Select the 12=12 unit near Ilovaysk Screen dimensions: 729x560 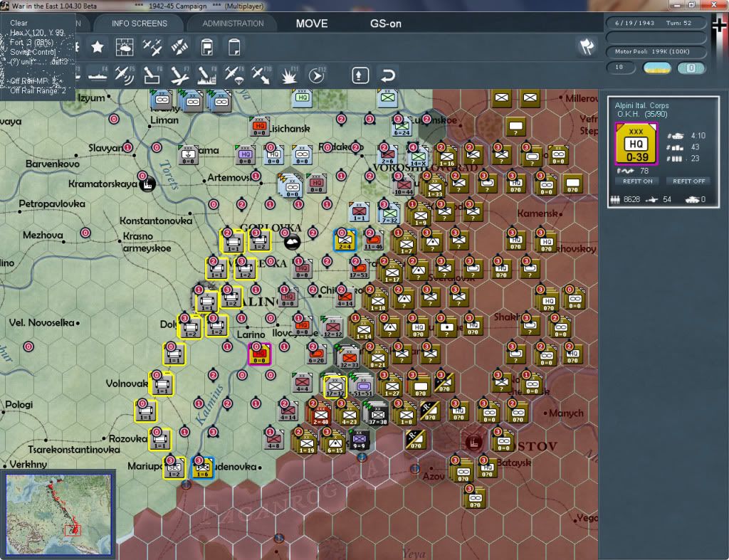pos(332,327)
